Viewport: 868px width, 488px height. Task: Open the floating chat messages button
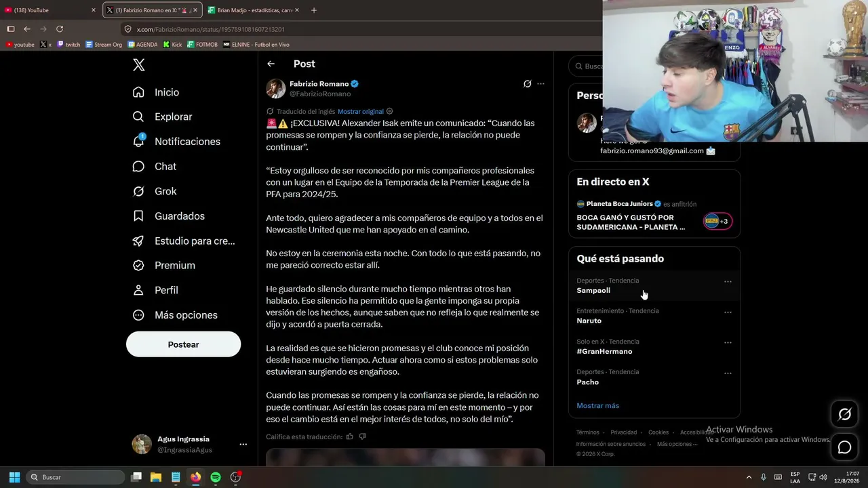[x=844, y=447]
